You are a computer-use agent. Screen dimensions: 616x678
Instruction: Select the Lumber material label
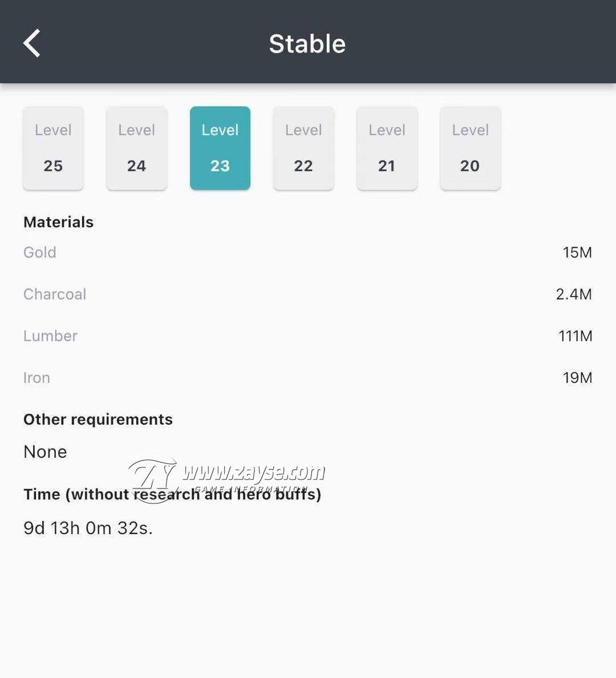click(51, 336)
